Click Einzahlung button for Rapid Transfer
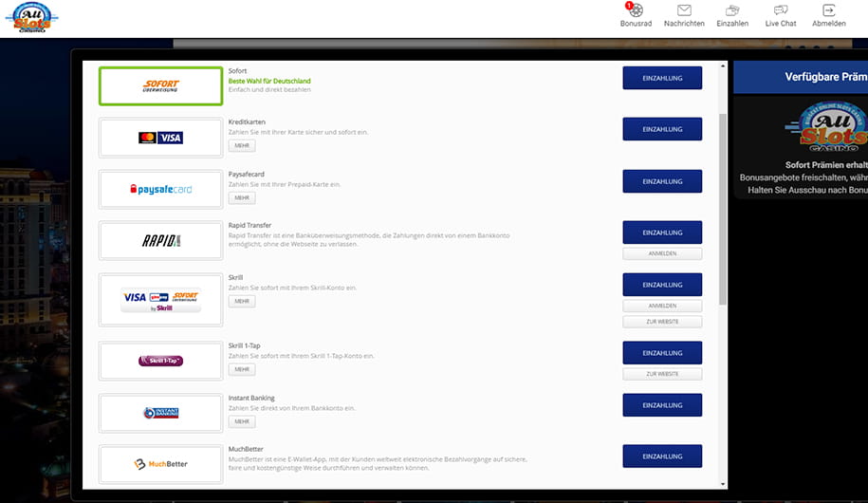The height and width of the screenshot is (503, 868). point(662,233)
